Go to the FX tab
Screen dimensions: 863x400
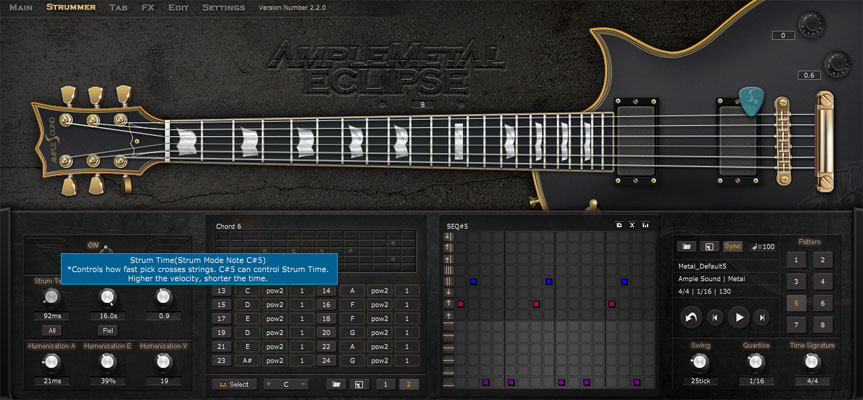point(148,8)
